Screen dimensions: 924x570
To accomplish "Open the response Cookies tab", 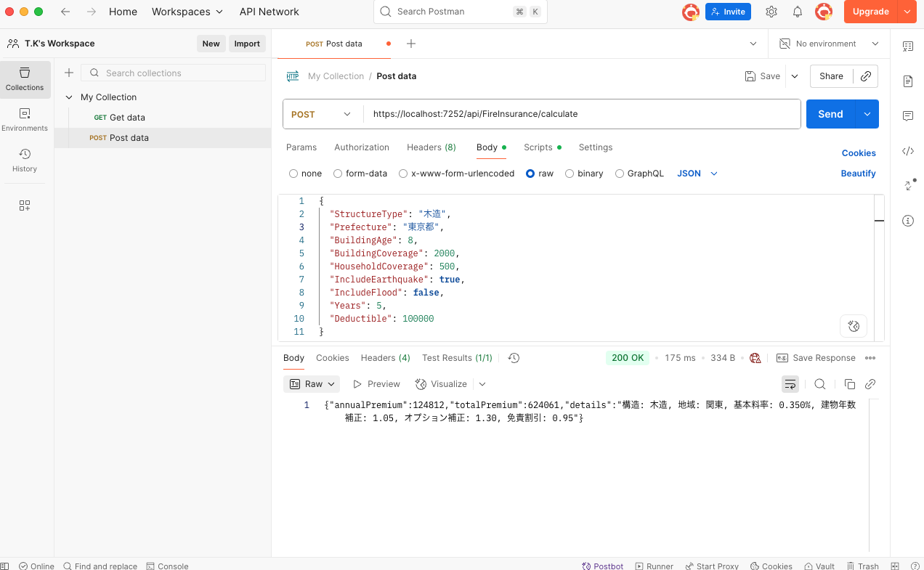I will (333, 358).
